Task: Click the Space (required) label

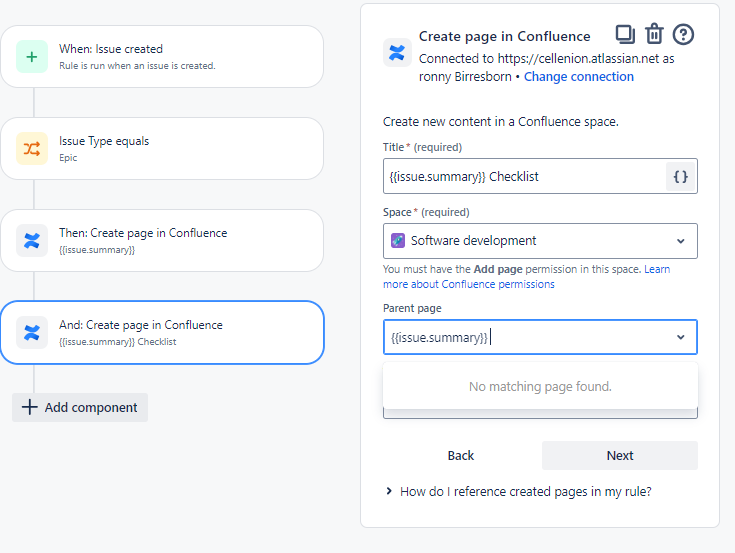Action: 426,212
